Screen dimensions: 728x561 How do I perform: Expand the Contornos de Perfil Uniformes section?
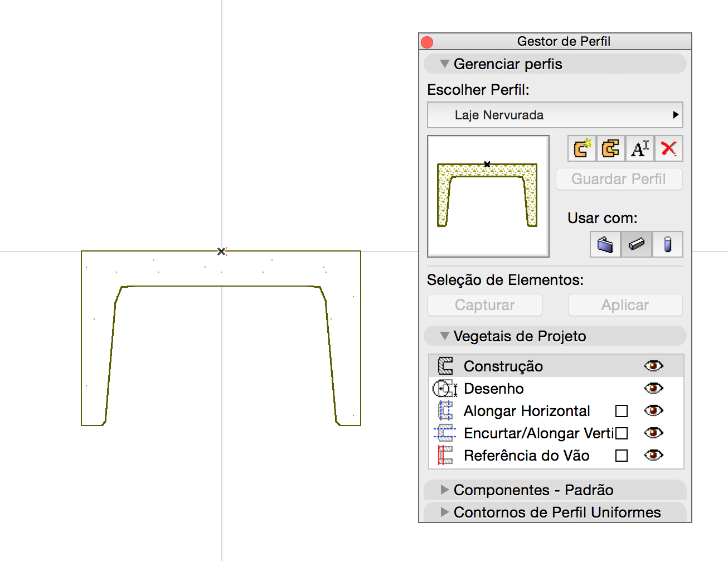click(x=557, y=512)
